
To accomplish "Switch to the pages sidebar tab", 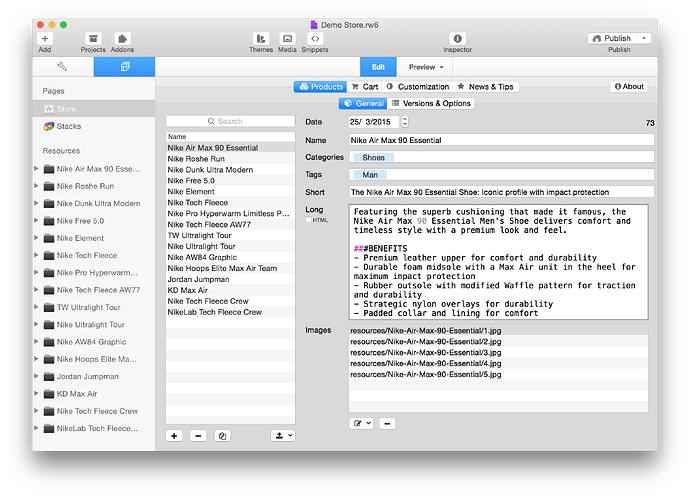I will pyautogui.click(x=125, y=67).
